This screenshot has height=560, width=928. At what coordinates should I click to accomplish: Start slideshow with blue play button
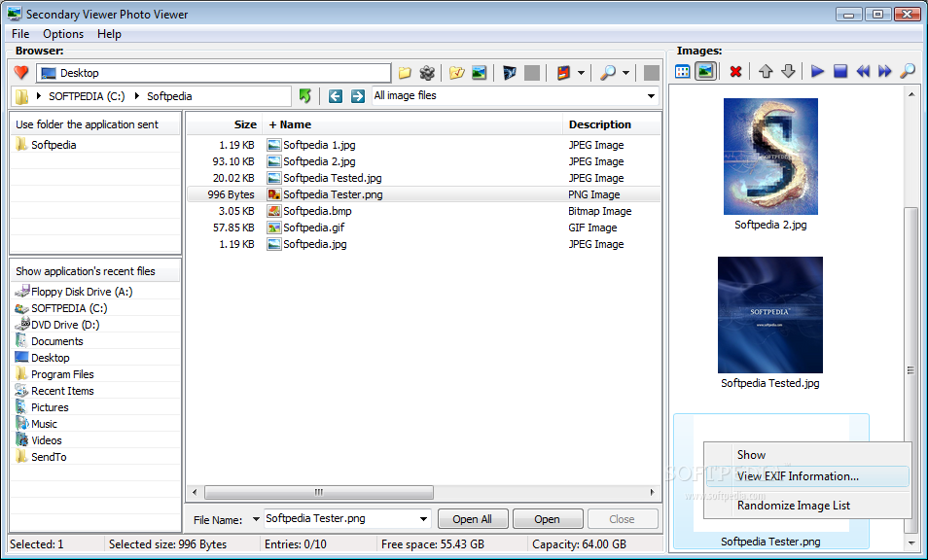817,72
